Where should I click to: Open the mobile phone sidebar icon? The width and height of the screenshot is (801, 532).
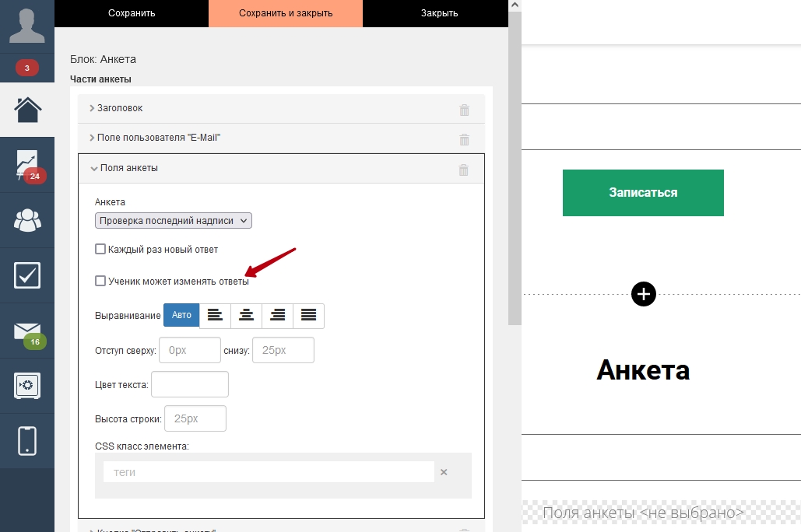pos(27,440)
